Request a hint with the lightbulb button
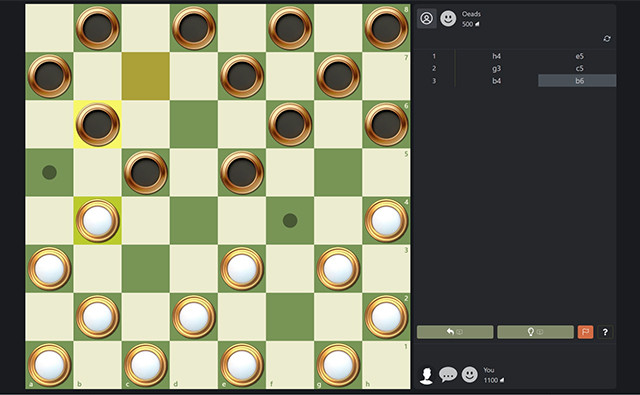Viewport: 640px width, 395px height. pyautogui.click(x=535, y=332)
